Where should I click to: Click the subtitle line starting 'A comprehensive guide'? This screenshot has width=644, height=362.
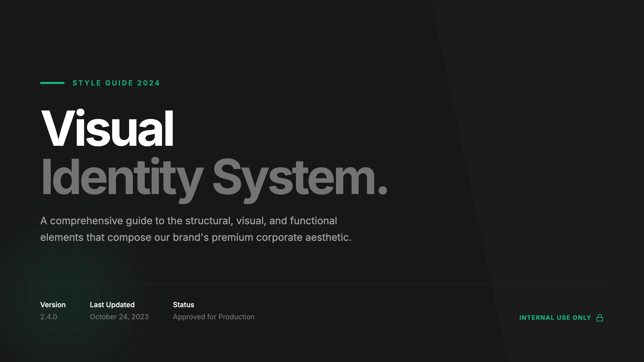coord(189,221)
